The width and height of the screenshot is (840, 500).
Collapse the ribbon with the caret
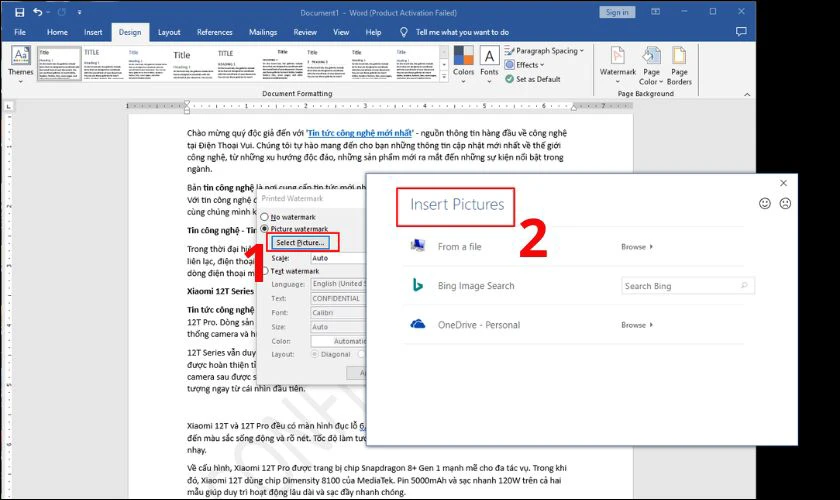pos(747,94)
